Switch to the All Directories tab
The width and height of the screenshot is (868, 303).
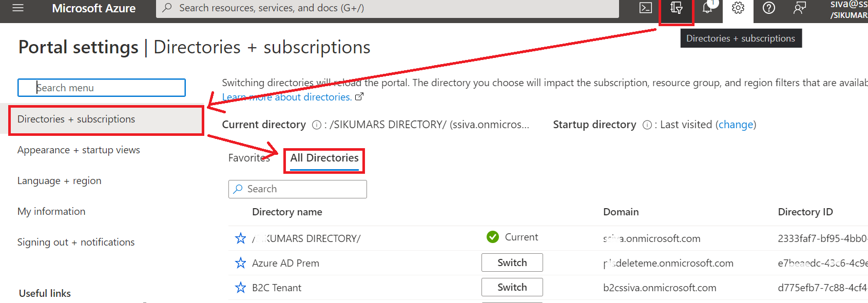[x=324, y=158]
